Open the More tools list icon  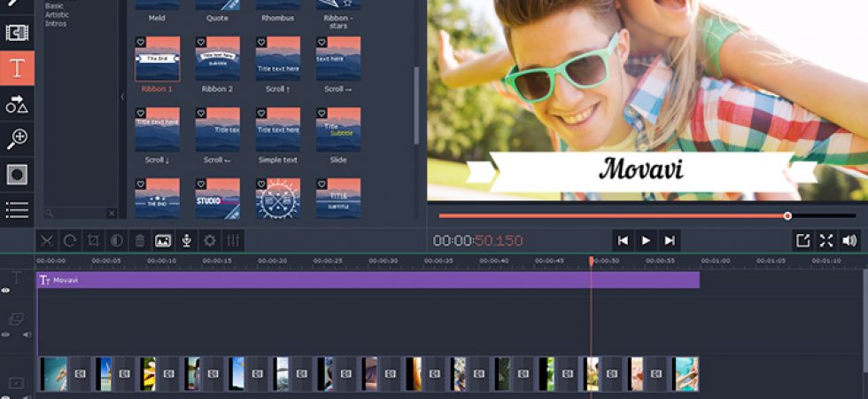[17, 210]
